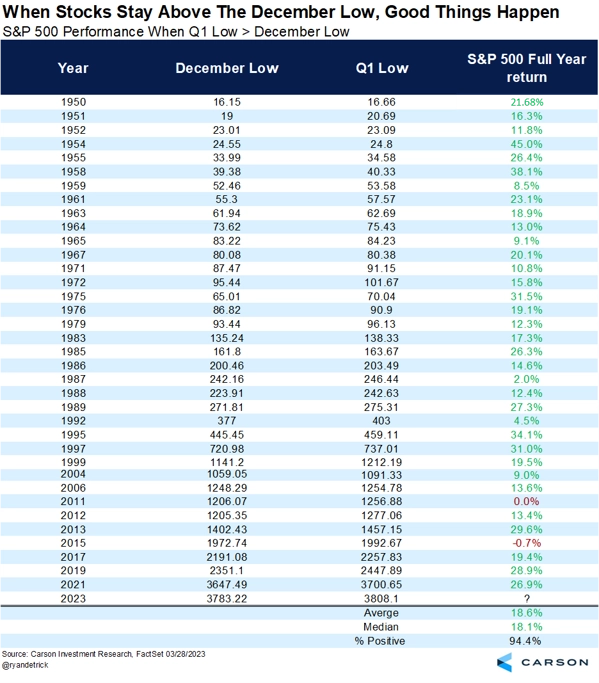Viewport: 599px width, 683px height.
Task: Click the 'S&P 500 Full Year return' header
Action: tap(526, 68)
